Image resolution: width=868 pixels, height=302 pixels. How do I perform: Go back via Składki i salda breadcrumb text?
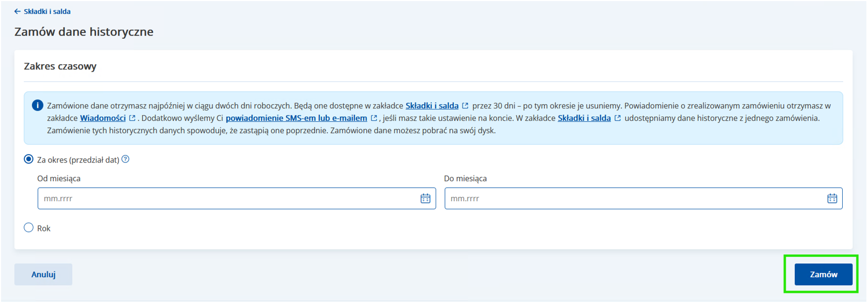pyautogui.click(x=47, y=11)
